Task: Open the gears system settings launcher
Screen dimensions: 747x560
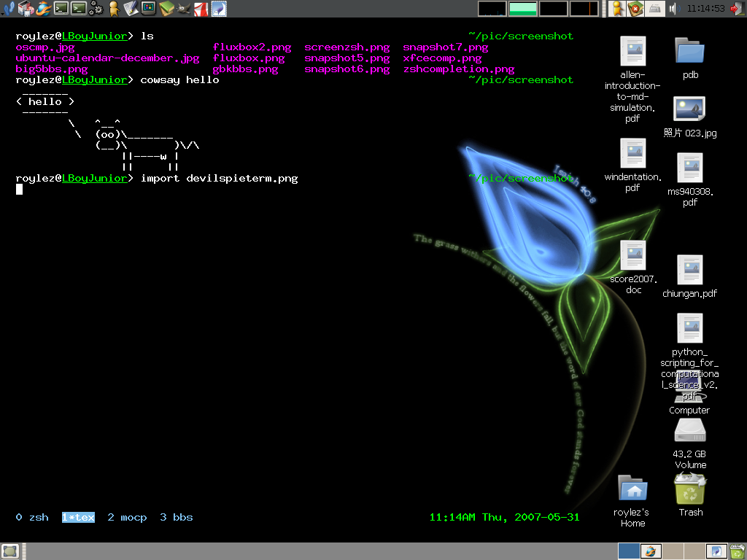Action: click(96, 9)
